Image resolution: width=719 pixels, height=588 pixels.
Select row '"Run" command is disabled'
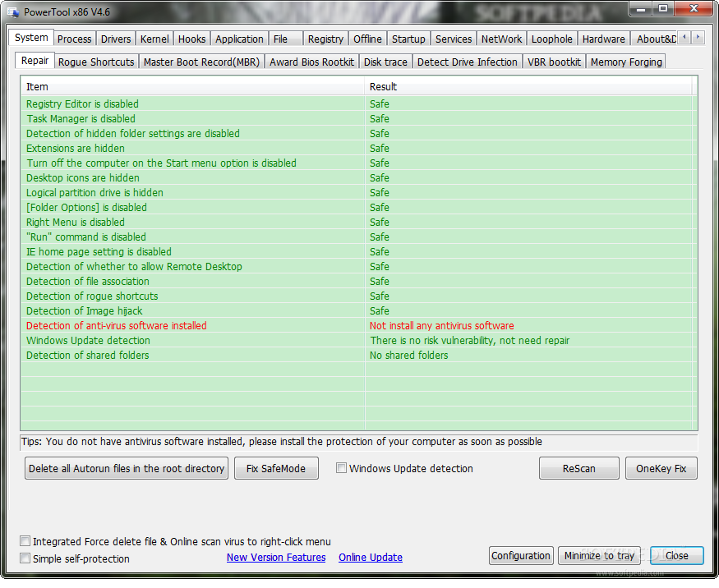point(357,237)
